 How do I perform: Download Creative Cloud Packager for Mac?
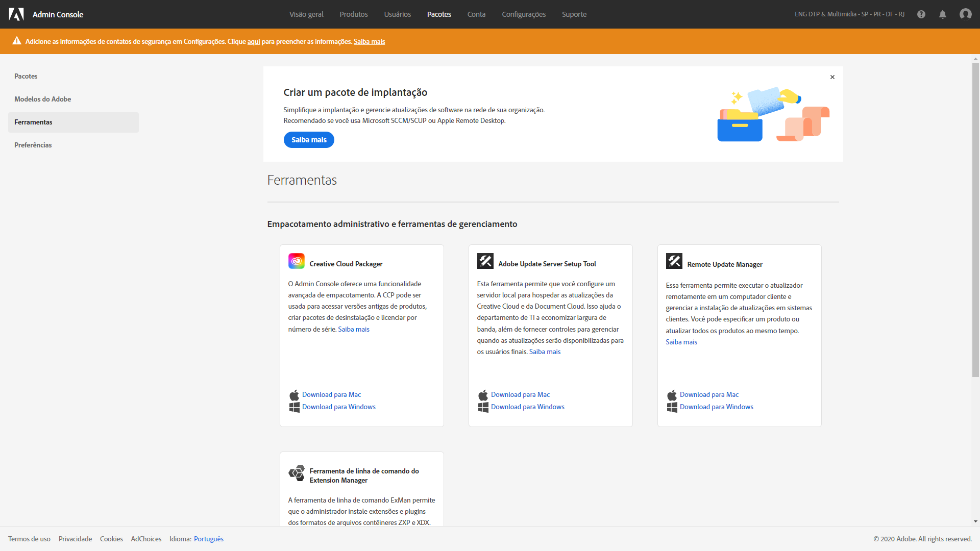point(331,395)
